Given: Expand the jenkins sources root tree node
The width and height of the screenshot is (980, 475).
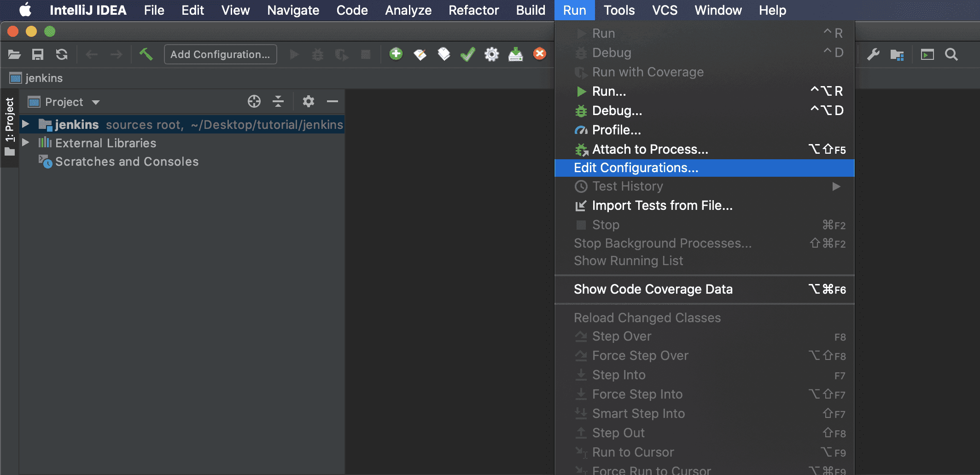Looking at the screenshot, I should point(26,124).
